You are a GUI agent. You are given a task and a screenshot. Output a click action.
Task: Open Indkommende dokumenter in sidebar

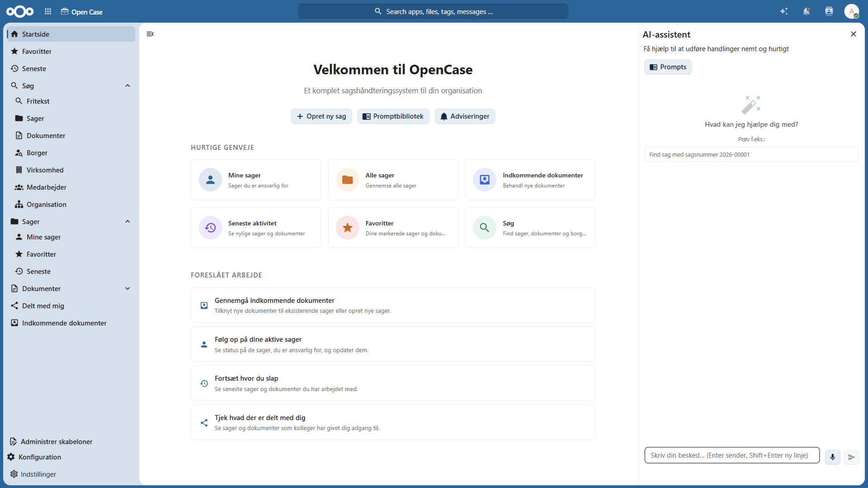(x=71, y=323)
